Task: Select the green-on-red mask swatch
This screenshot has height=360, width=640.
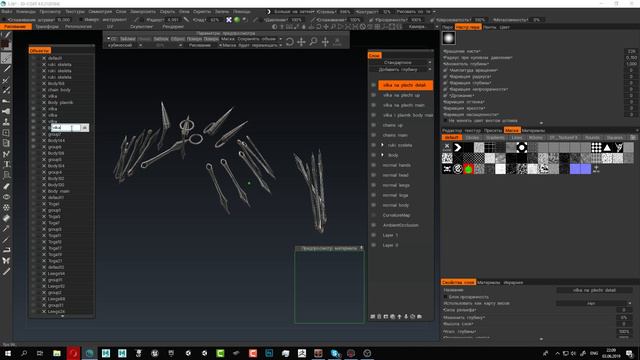Action: click(468, 169)
